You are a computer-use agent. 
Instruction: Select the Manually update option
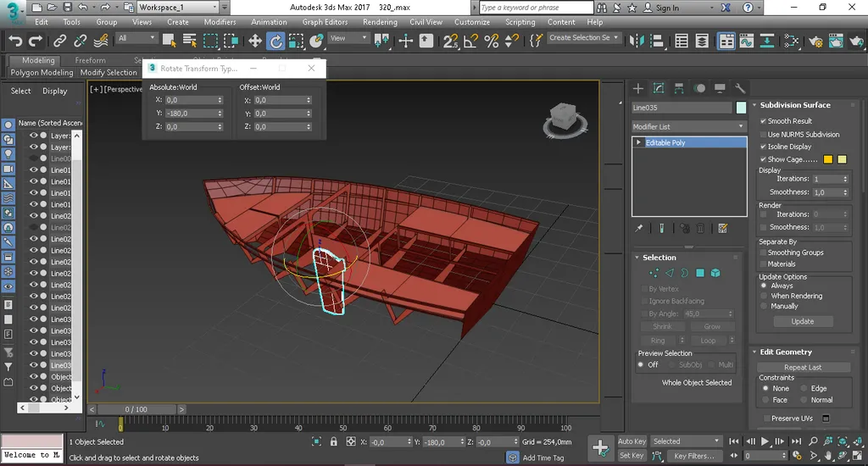[764, 306]
